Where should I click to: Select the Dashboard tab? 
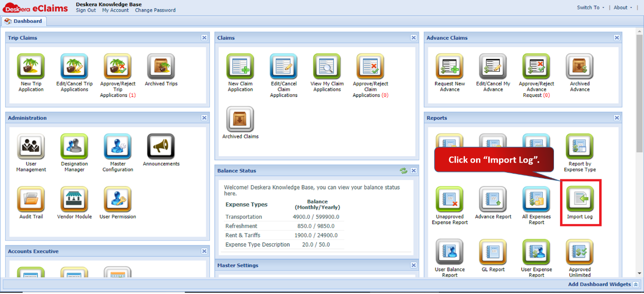coord(23,21)
